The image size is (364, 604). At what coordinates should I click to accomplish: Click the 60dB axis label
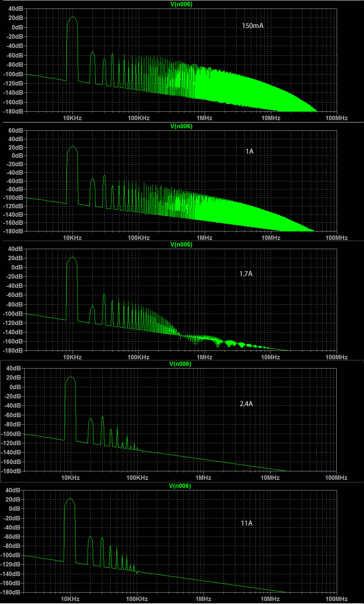pyautogui.click(x=16, y=130)
